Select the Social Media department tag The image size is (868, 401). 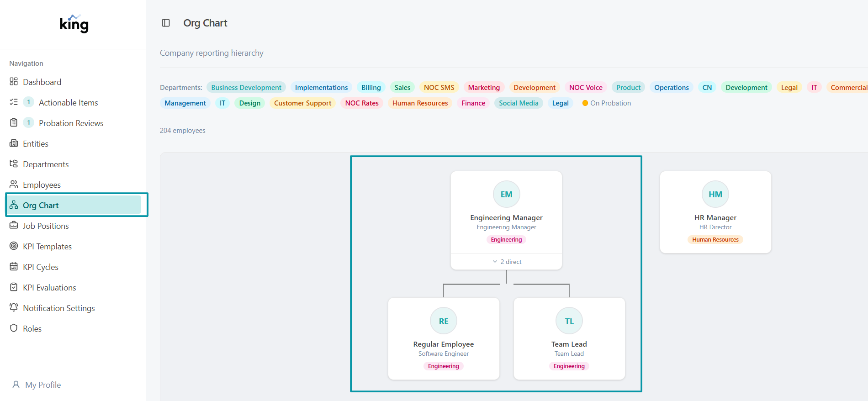pyautogui.click(x=519, y=103)
